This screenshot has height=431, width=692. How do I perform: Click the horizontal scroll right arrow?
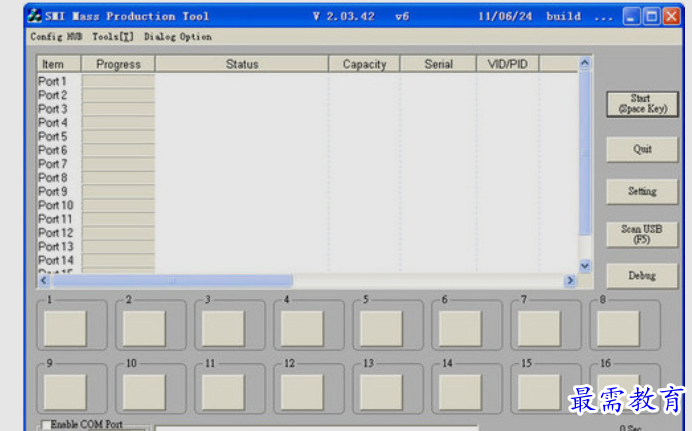coord(570,281)
